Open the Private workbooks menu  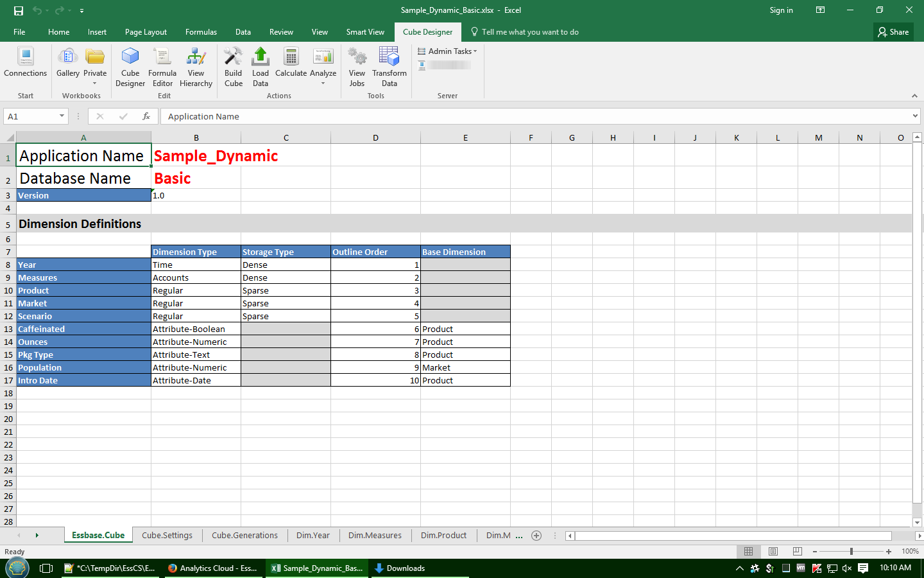pyautogui.click(x=95, y=66)
